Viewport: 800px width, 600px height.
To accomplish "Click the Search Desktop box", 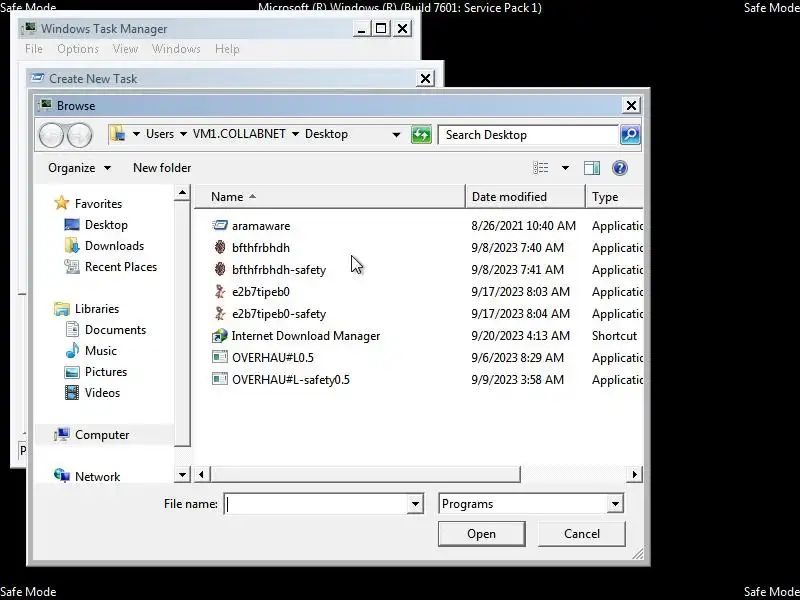I will pos(528,135).
